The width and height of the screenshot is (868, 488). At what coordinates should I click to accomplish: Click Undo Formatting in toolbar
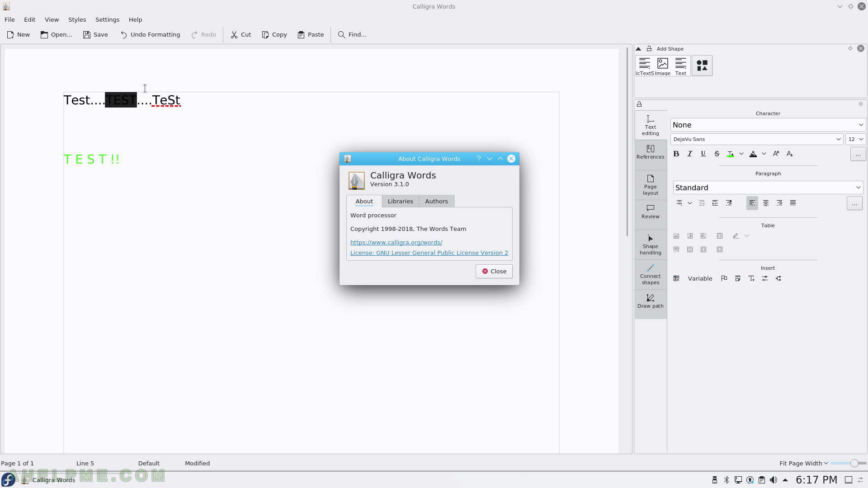[x=150, y=34]
